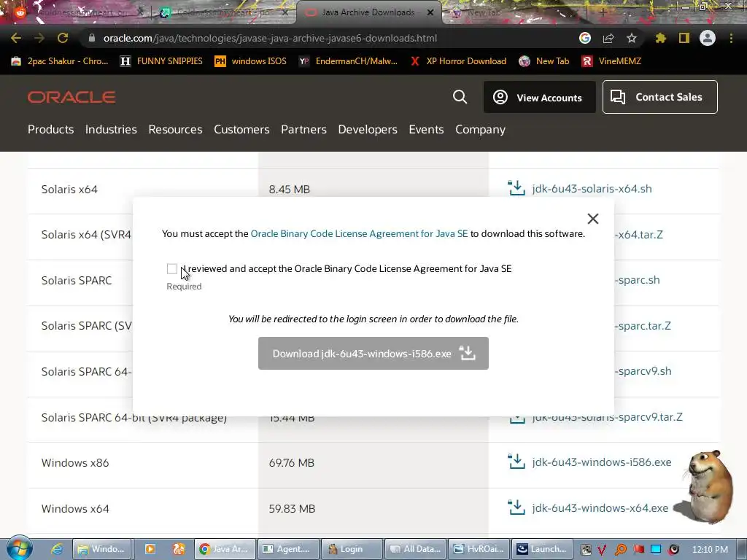Screen dimensions: 747x560
Task: Switch to the Agent taskbar window
Action: (287, 549)
